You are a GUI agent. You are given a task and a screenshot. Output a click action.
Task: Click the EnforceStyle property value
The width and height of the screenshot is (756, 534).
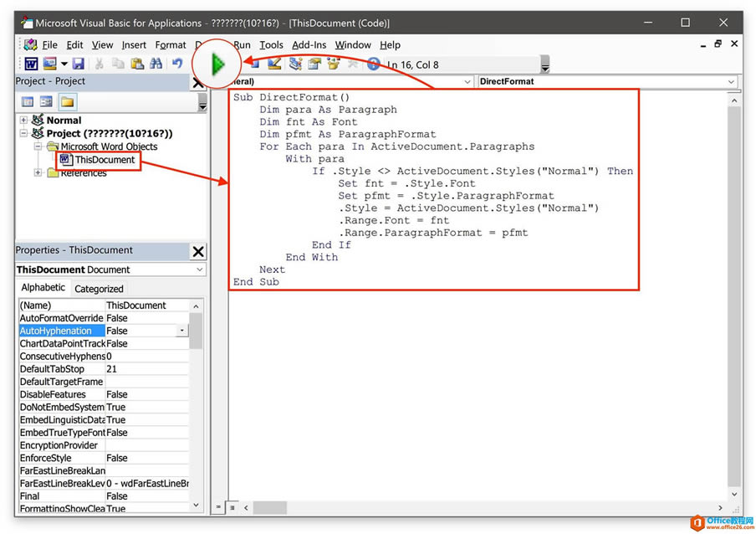pos(146,459)
